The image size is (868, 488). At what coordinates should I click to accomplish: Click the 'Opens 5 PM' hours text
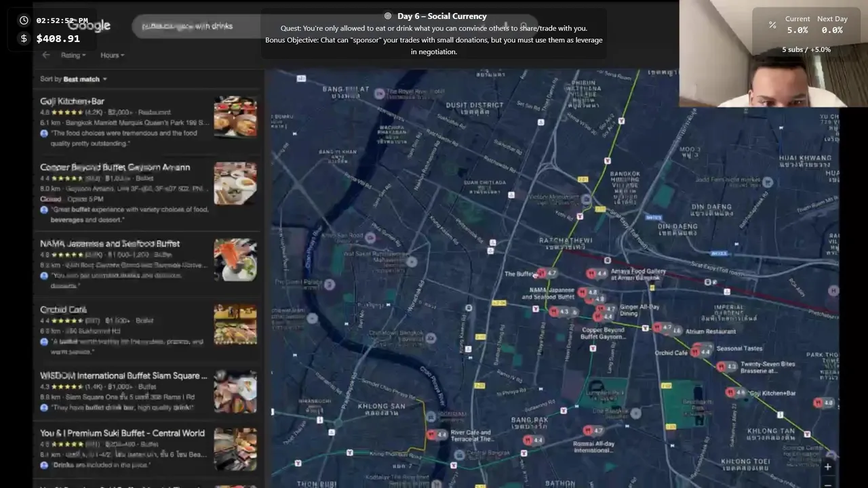coord(85,199)
